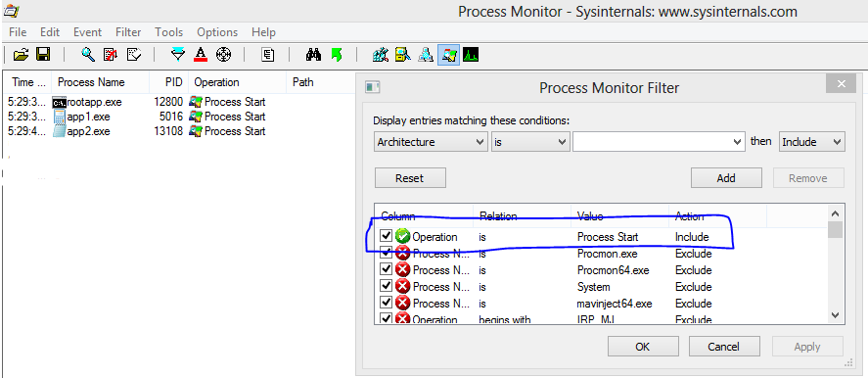Uncheck the Operation is Process Start filter

click(387, 237)
